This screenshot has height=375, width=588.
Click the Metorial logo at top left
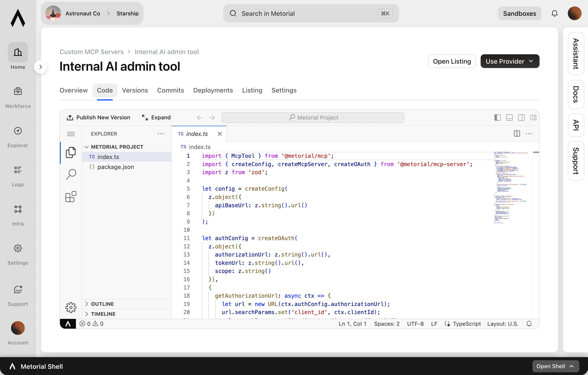(18, 18)
